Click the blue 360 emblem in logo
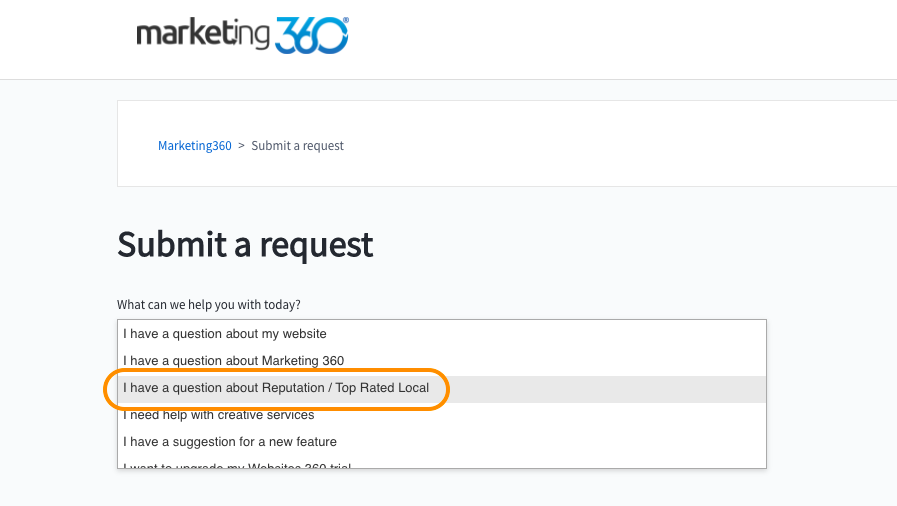897x506 pixels. pyautogui.click(x=312, y=35)
